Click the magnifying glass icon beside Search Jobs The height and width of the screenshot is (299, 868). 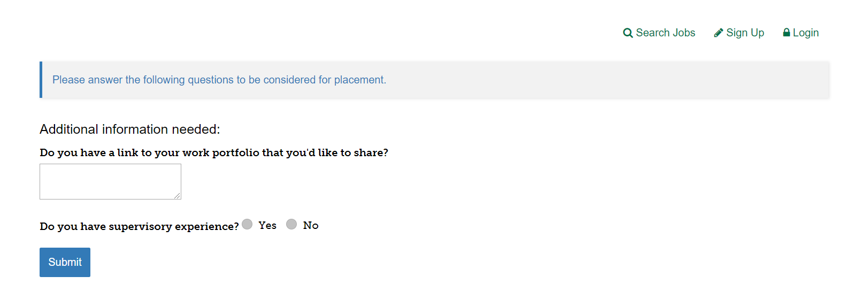coord(628,33)
